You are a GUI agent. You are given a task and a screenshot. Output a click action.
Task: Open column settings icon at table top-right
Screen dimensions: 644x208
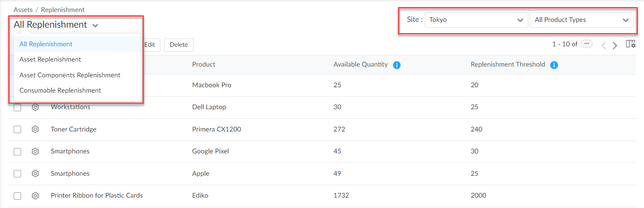[x=630, y=44]
